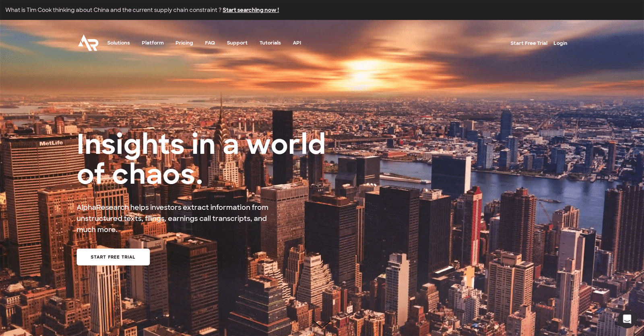Open the Solutions menu
This screenshot has width=644, height=336.
pos(118,43)
